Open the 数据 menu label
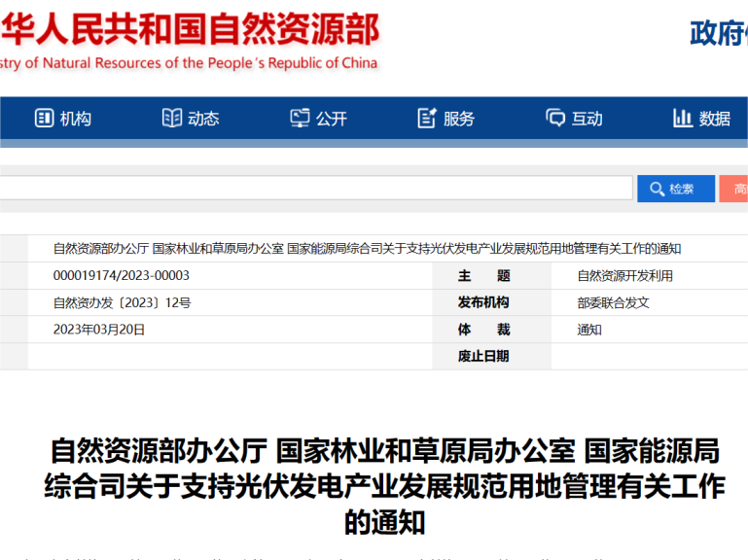This screenshot has height=560, width=748. pos(715,119)
